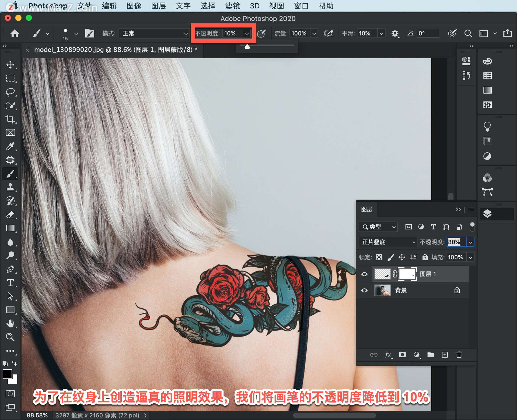Open the 滤镜 menu
The width and height of the screenshot is (517, 420).
click(232, 6)
